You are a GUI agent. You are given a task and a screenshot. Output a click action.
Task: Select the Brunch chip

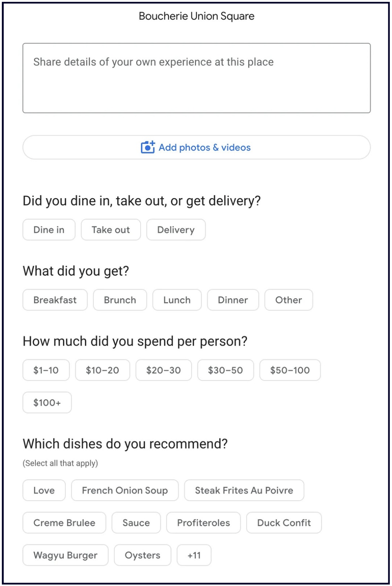(x=120, y=300)
